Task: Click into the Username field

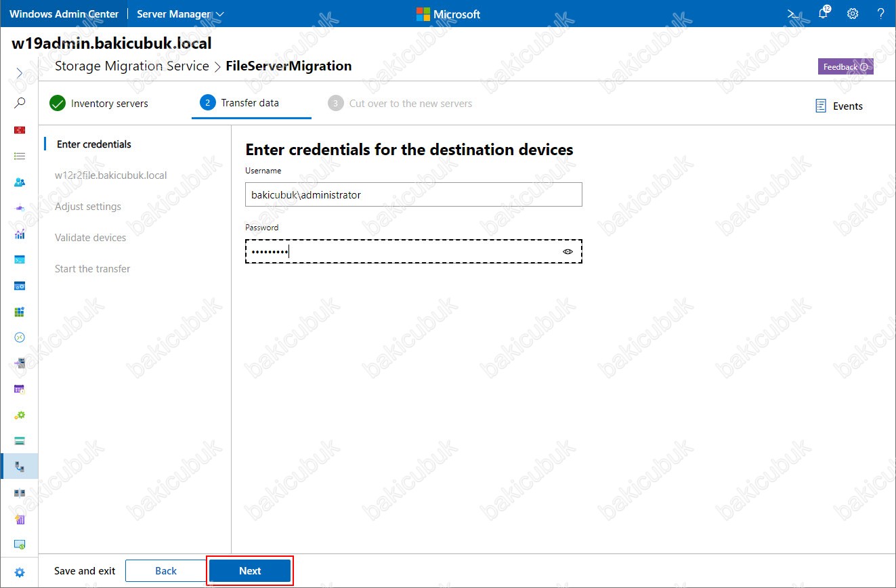Action: click(x=414, y=194)
